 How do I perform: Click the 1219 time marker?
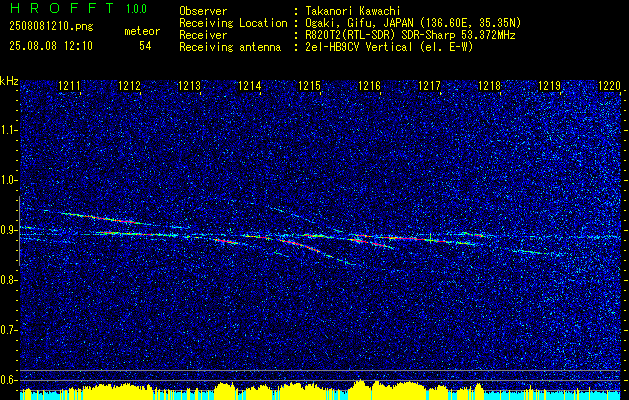[549, 86]
